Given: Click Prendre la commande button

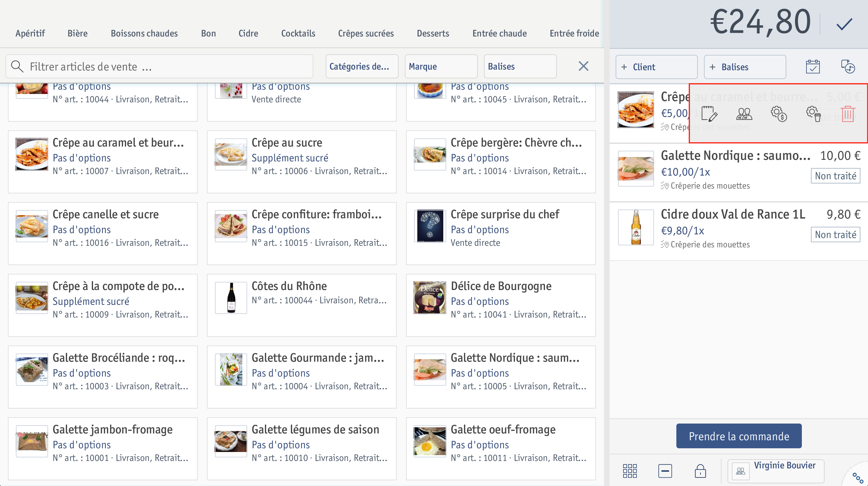Looking at the screenshot, I should pos(739,436).
